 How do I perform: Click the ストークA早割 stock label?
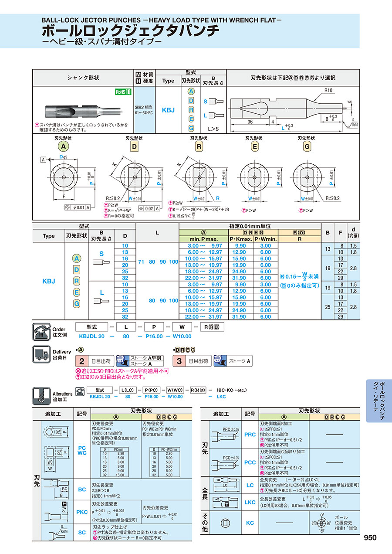point(146,358)
